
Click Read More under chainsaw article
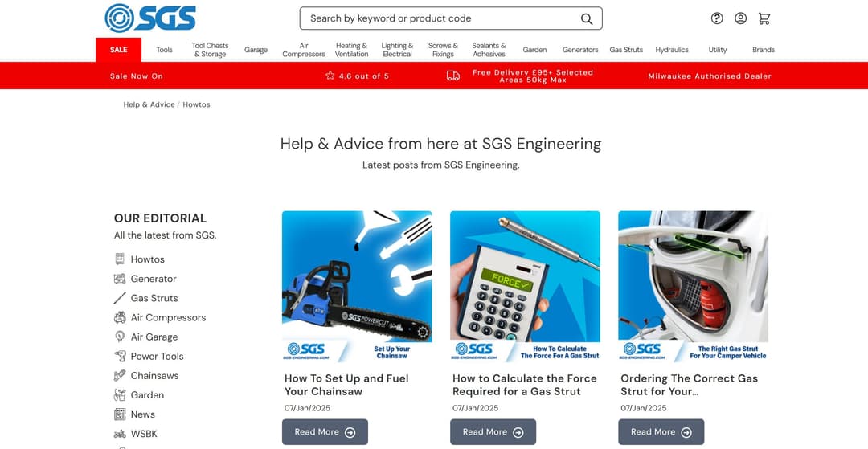pyautogui.click(x=325, y=432)
